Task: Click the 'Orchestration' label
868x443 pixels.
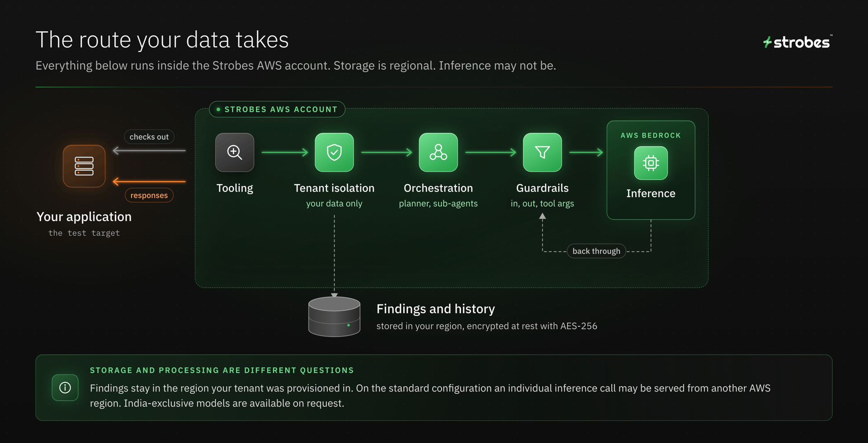Action: point(438,188)
